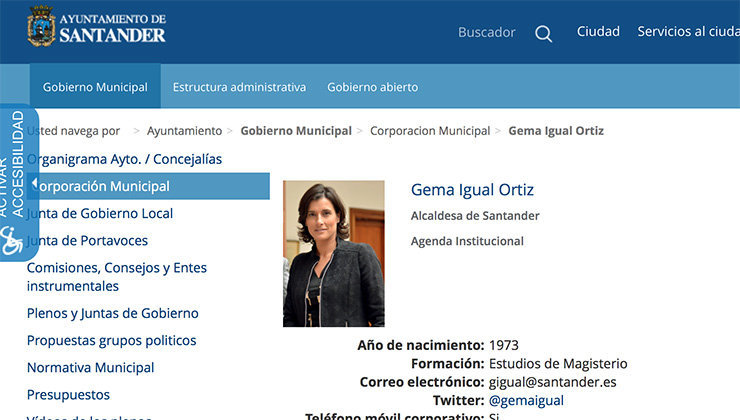The image size is (740, 420).
Task: Collapse the accessibility tab arrow
Action: click(33, 184)
